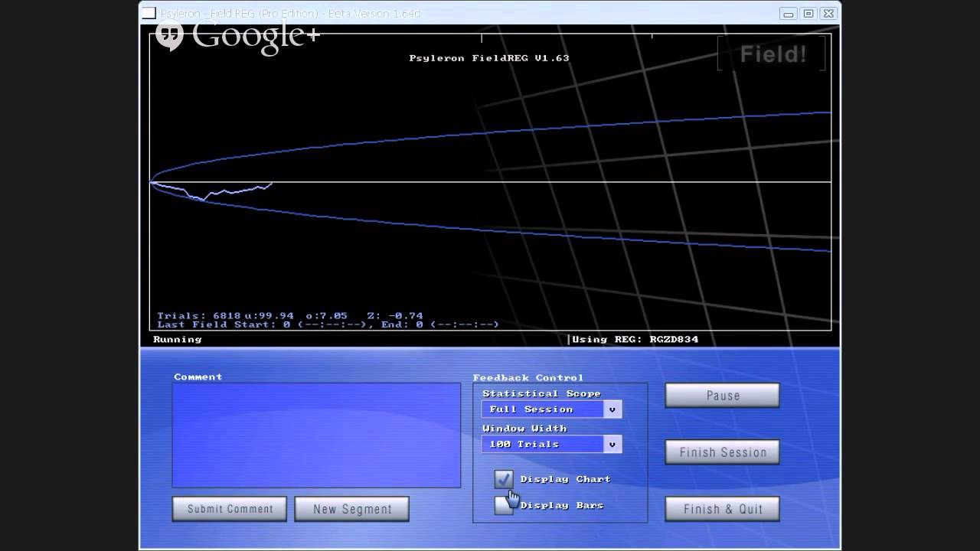Click the Trials: 6818 statistics text
This screenshot has width=980, height=551.
[198, 315]
